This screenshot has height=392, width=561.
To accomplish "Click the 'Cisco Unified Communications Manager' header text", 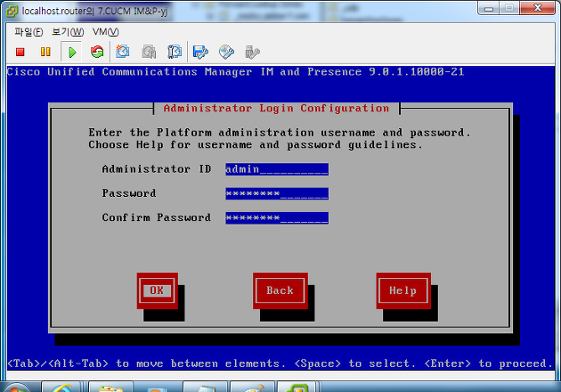I will pos(129,71).
